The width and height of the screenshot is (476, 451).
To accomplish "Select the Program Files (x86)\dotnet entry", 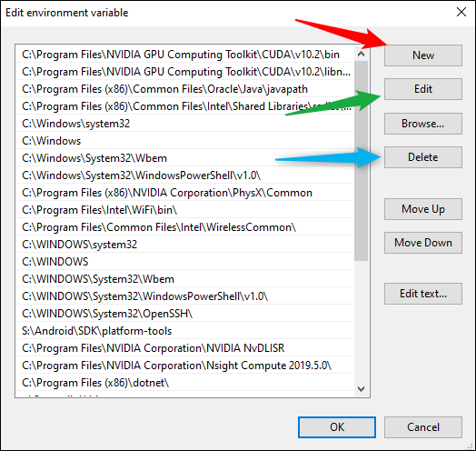I will [185, 383].
